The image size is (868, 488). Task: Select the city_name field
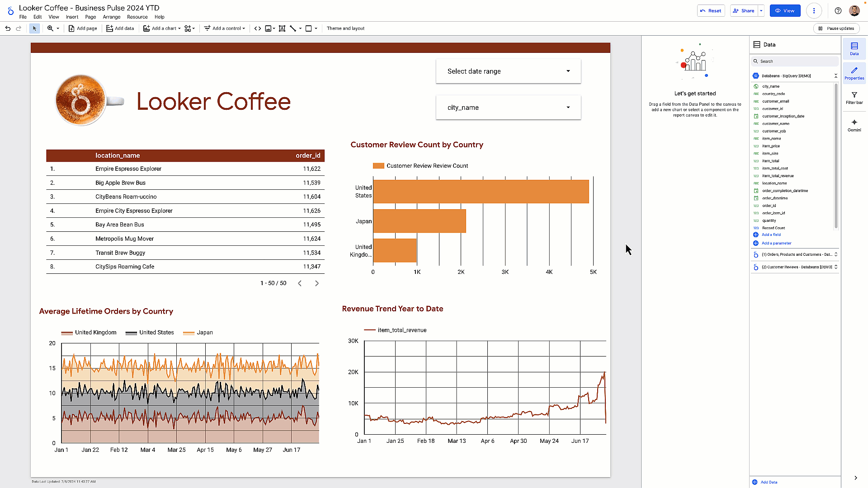[x=771, y=86]
